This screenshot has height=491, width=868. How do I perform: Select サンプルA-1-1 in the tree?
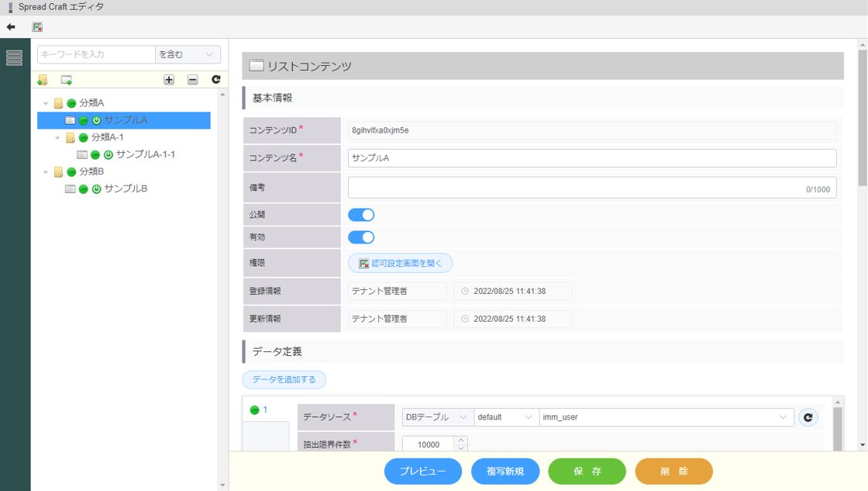(x=145, y=154)
